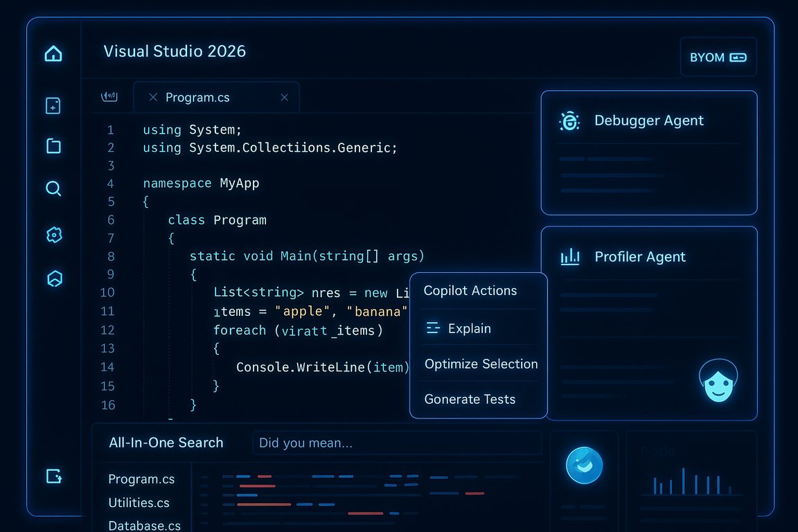Click the avatar face in the Profiler panel
The height and width of the screenshot is (532, 798).
click(718, 380)
